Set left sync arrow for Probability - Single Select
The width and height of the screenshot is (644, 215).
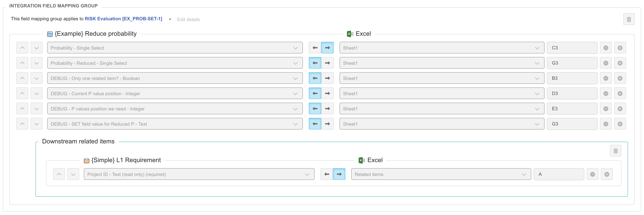point(315,48)
